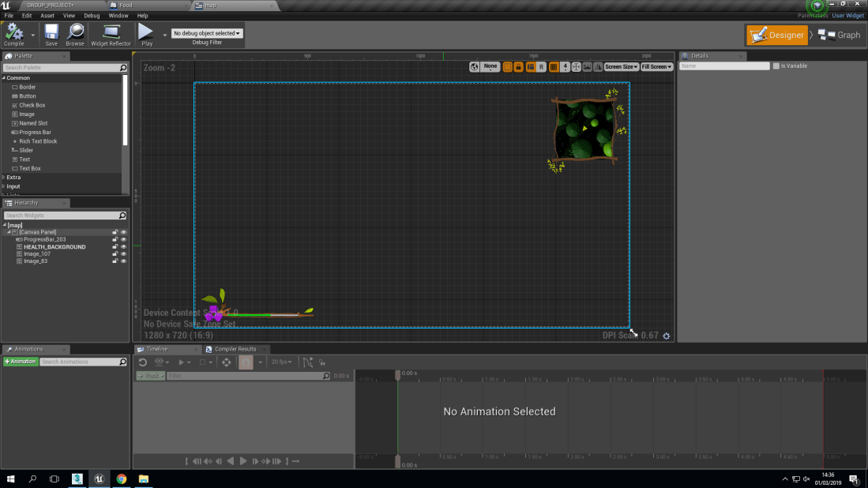Collapse the Canvas Panel in the hierarchy

(x=8, y=232)
